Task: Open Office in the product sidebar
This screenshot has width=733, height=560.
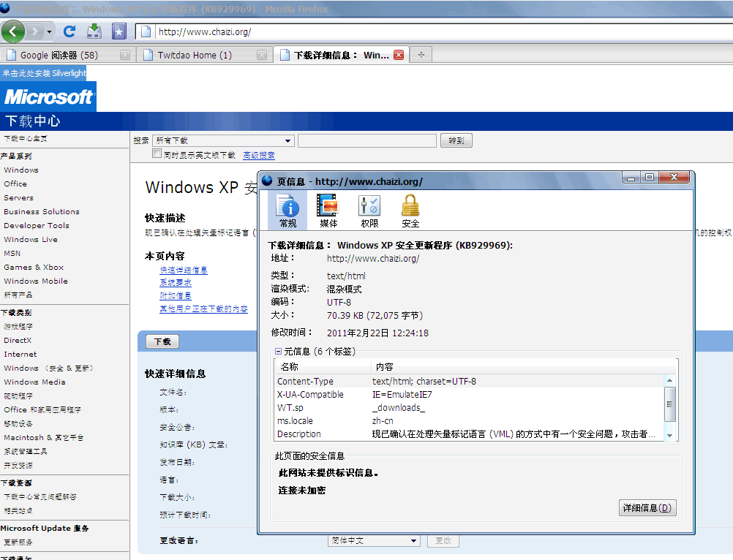Action: pyautogui.click(x=15, y=184)
